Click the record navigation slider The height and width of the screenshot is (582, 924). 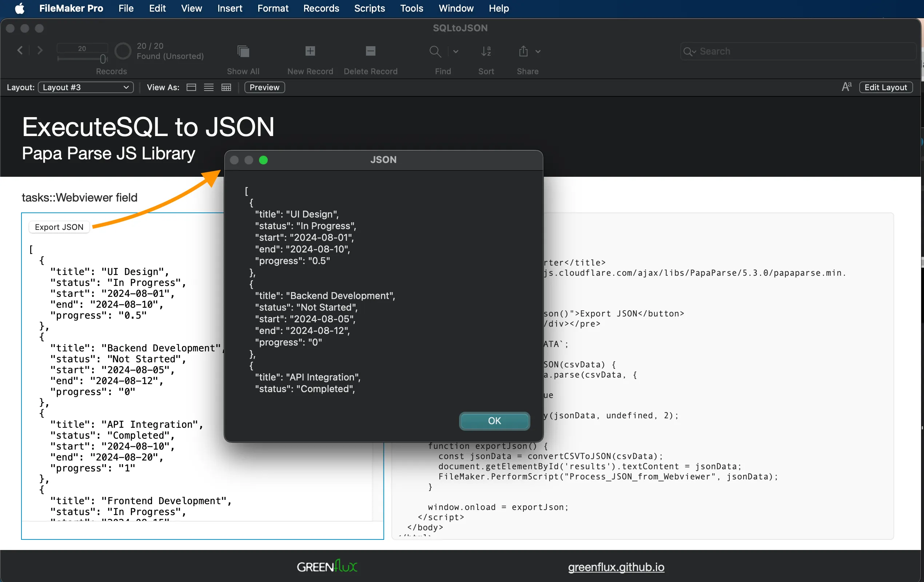coord(82,59)
